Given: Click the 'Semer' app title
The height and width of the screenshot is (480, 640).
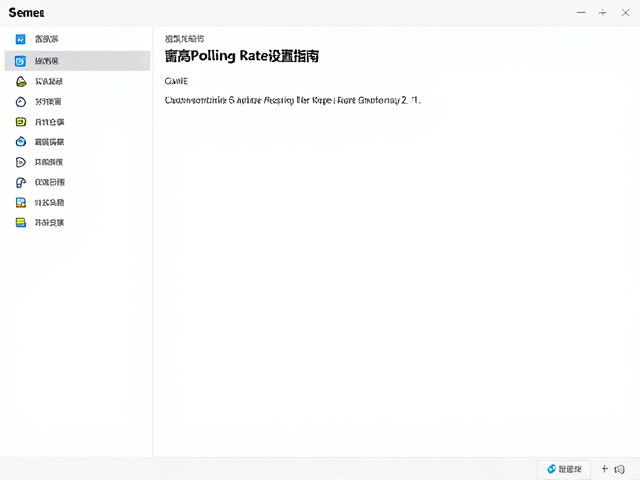Looking at the screenshot, I should point(26,13).
